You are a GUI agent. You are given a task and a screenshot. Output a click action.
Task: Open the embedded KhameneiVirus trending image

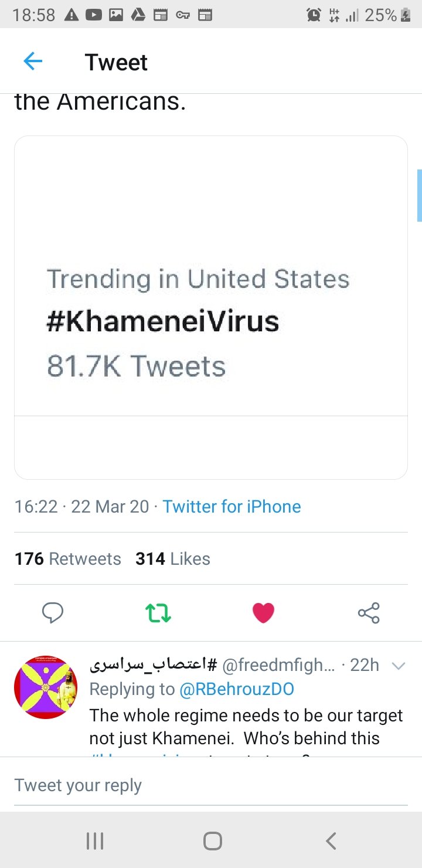click(211, 306)
